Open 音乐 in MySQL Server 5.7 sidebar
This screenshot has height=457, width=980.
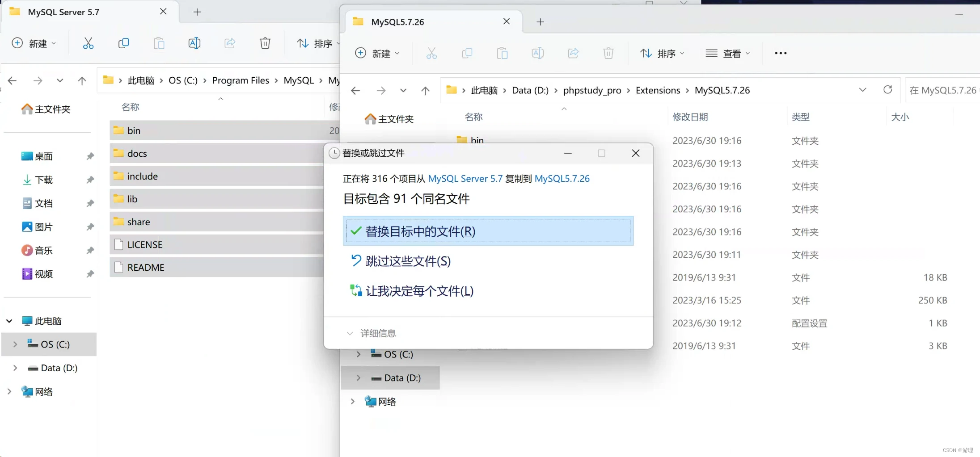coord(44,250)
